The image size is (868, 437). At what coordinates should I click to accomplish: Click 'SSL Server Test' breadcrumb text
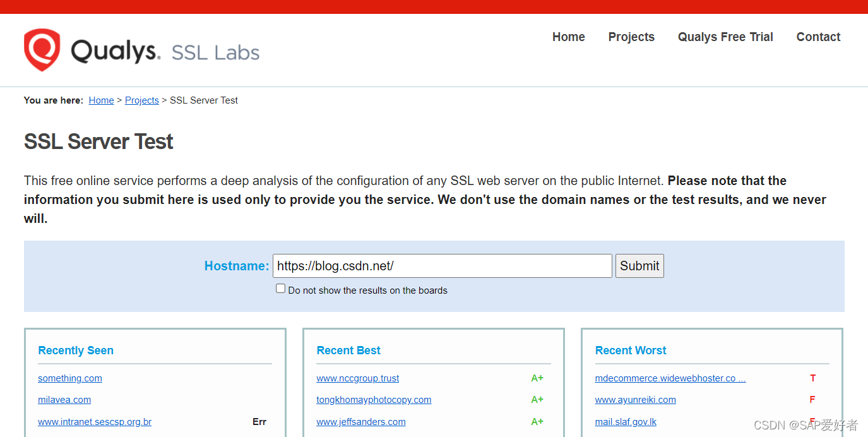(x=204, y=100)
